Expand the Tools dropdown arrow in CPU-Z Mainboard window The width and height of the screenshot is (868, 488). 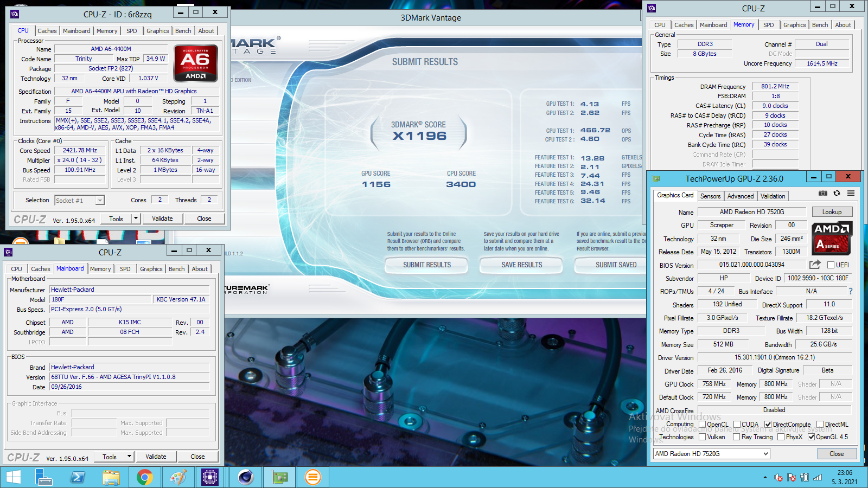pos(129,457)
